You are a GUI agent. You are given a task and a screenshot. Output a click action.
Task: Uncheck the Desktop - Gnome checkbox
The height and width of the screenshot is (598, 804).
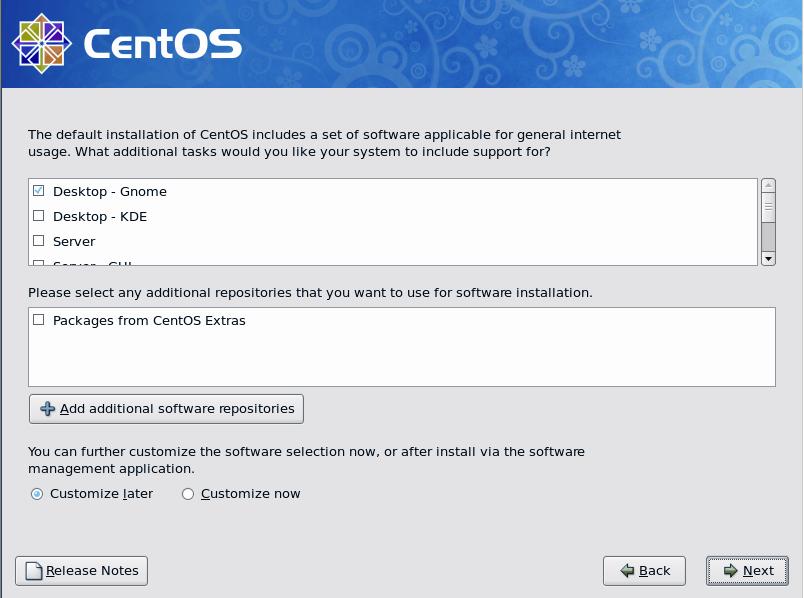39,191
